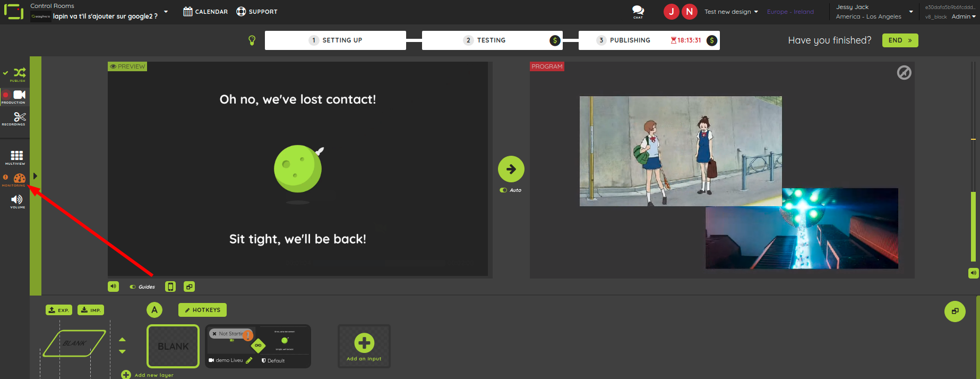Image resolution: width=980 pixels, height=379 pixels.
Task: Switch preview to mobile portrait view
Action: (170, 287)
